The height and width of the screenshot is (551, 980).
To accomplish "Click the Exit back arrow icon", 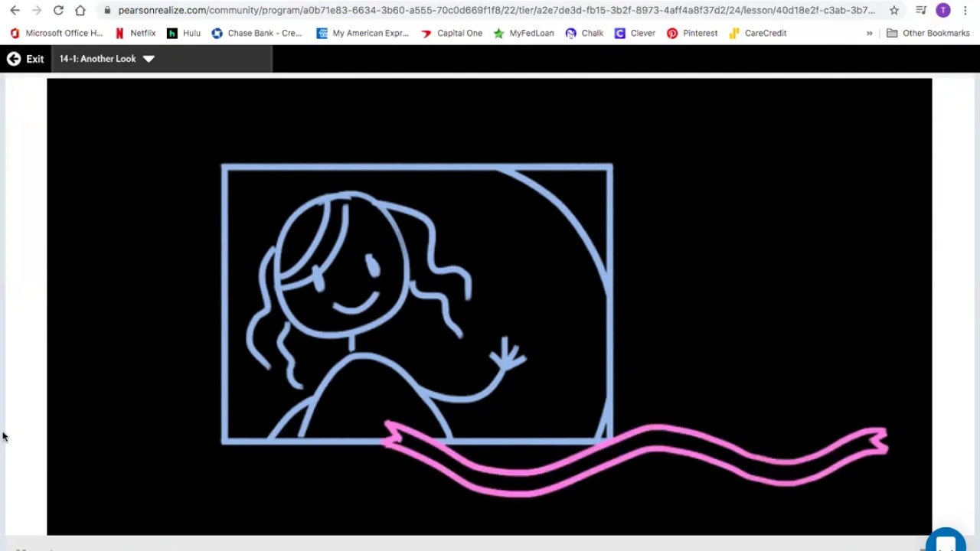I will click(x=14, y=59).
